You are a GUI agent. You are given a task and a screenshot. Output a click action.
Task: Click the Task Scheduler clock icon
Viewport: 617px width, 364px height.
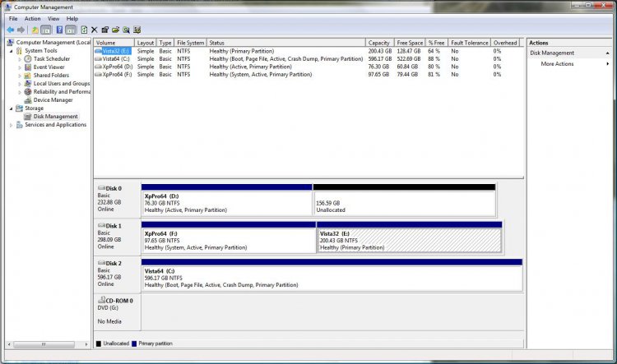[27, 59]
